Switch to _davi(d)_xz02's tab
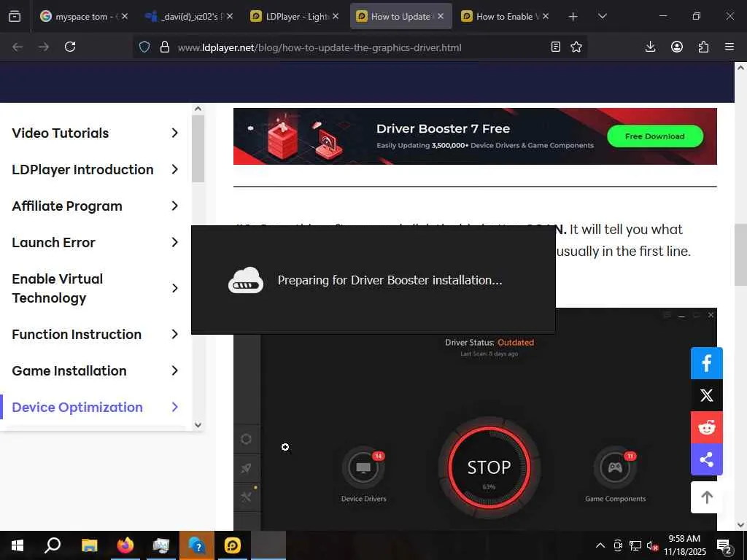This screenshot has width=747, height=560. click(x=190, y=16)
